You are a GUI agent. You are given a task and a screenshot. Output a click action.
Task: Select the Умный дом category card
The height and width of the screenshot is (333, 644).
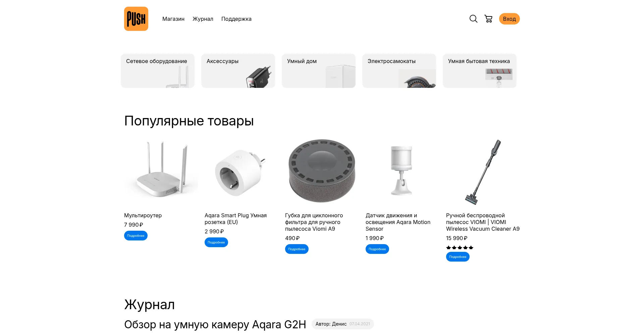[x=319, y=71]
